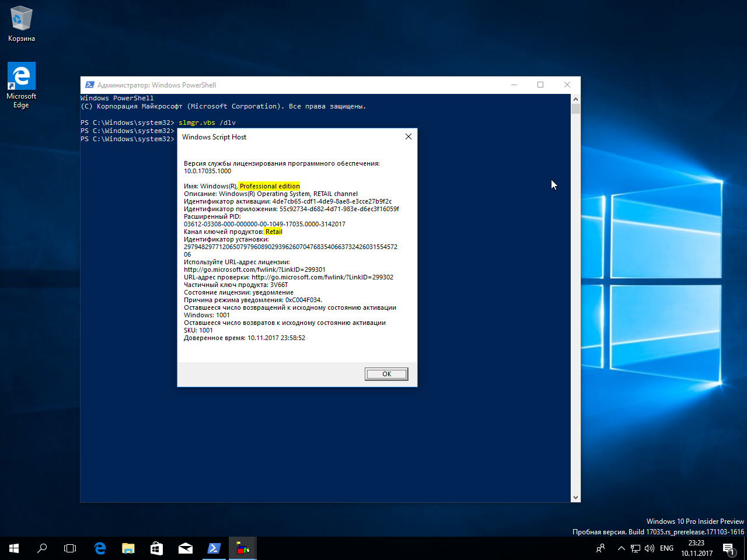Image resolution: width=747 pixels, height=560 pixels.
Task: Minimize the PowerShell window
Action: point(514,85)
